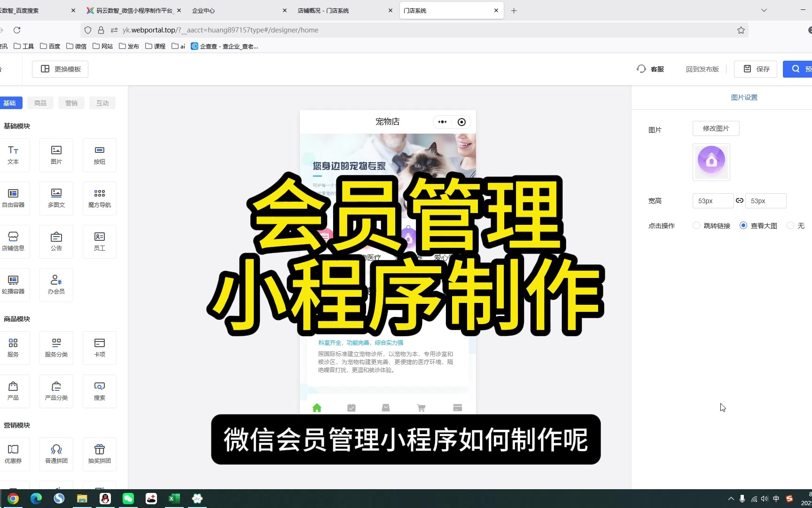This screenshot has height=508, width=812.
Task: Insert the 办会员 membership module
Action: click(x=56, y=285)
